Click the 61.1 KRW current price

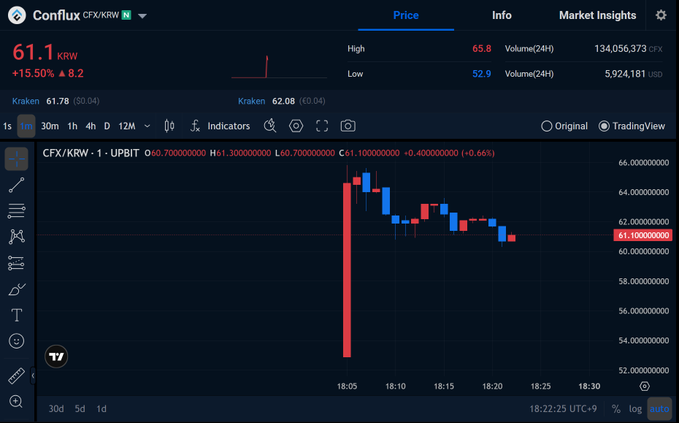pos(45,52)
